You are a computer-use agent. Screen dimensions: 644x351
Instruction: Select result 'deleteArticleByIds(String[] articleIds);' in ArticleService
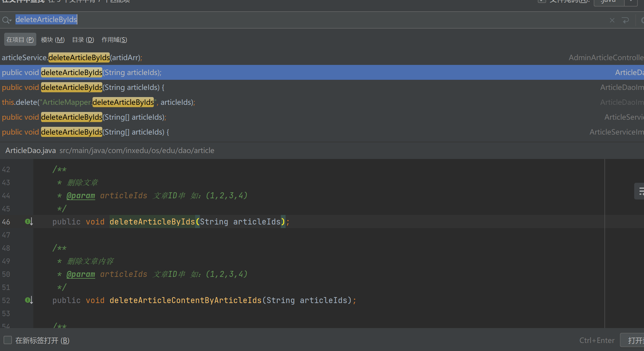click(322, 117)
